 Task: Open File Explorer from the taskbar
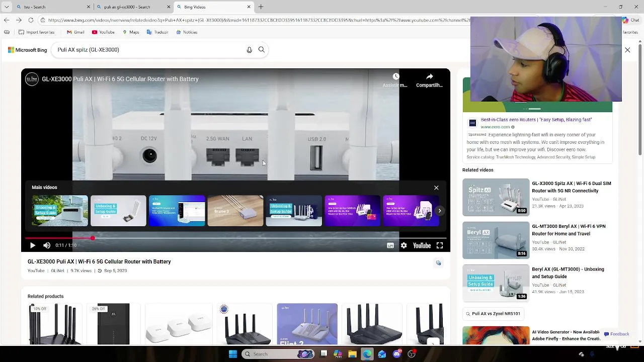[352, 354]
